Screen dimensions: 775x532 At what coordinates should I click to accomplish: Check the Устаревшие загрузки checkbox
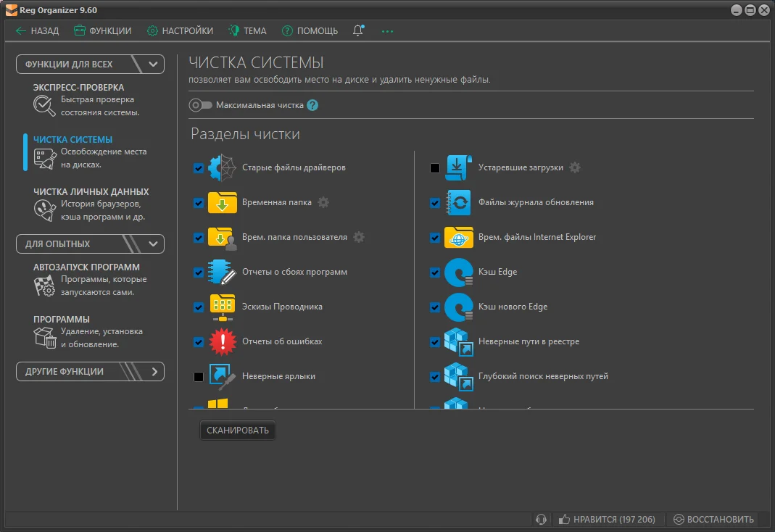point(435,168)
